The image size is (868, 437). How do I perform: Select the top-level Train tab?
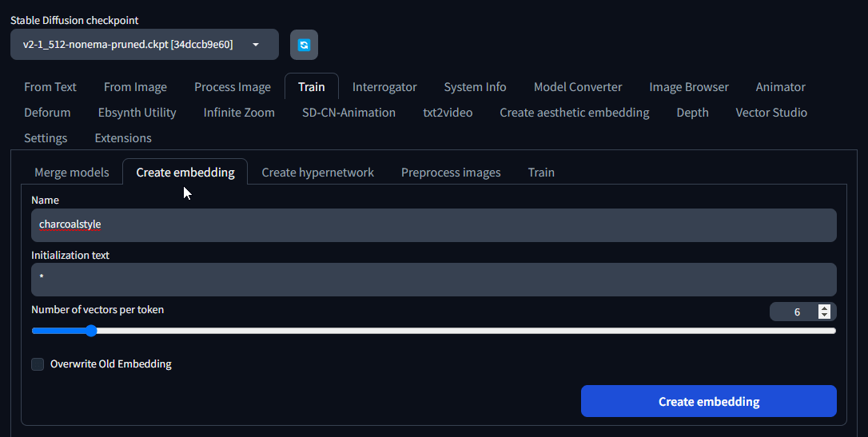(x=312, y=87)
